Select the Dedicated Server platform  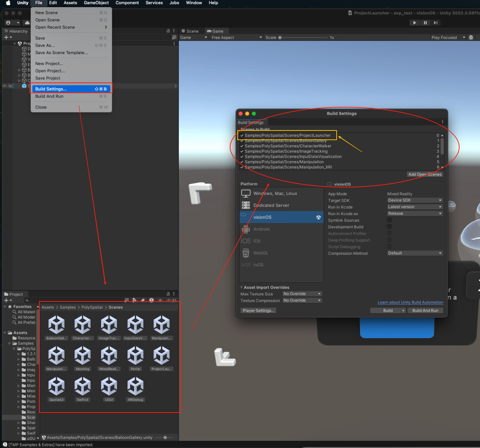coord(281,205)
